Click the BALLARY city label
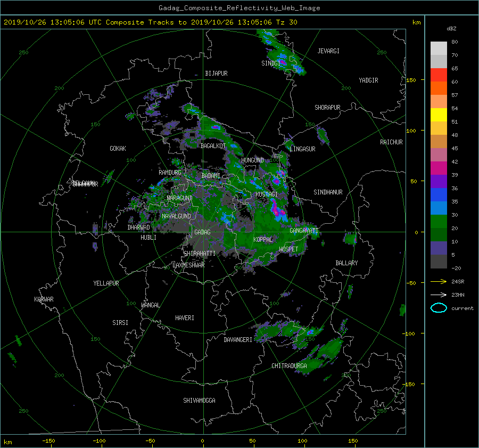Screen dimensions: 479x448 346,263
